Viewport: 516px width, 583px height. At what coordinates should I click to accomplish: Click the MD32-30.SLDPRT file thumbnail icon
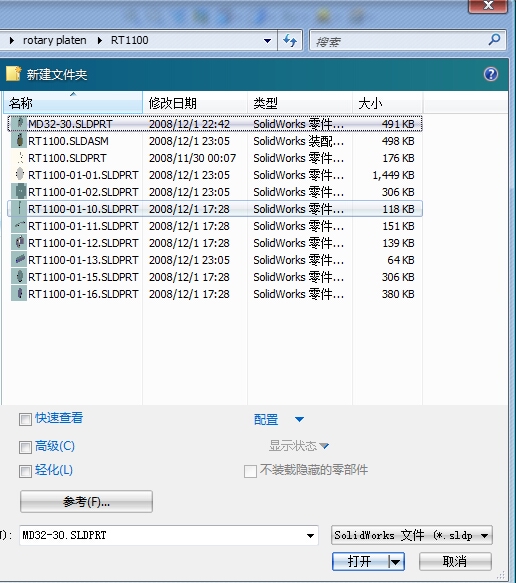pyautogui.click(x=19, y=123)
